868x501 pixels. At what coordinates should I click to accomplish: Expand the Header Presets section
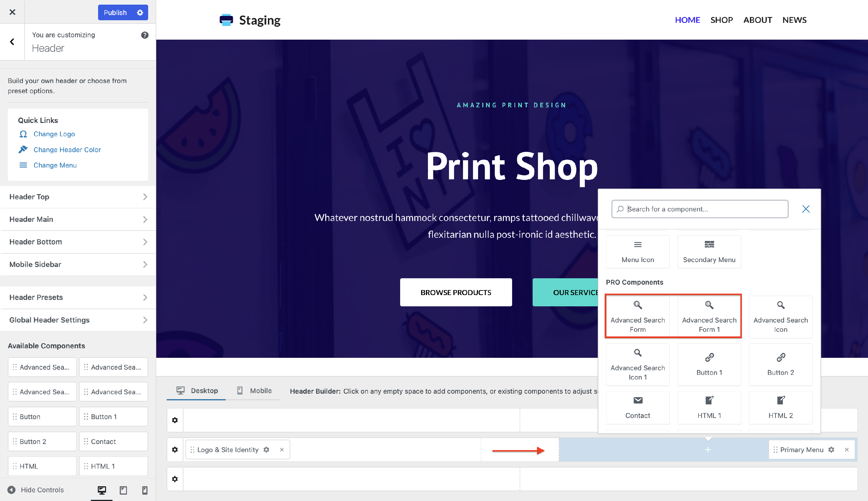[x=78, y=297]
